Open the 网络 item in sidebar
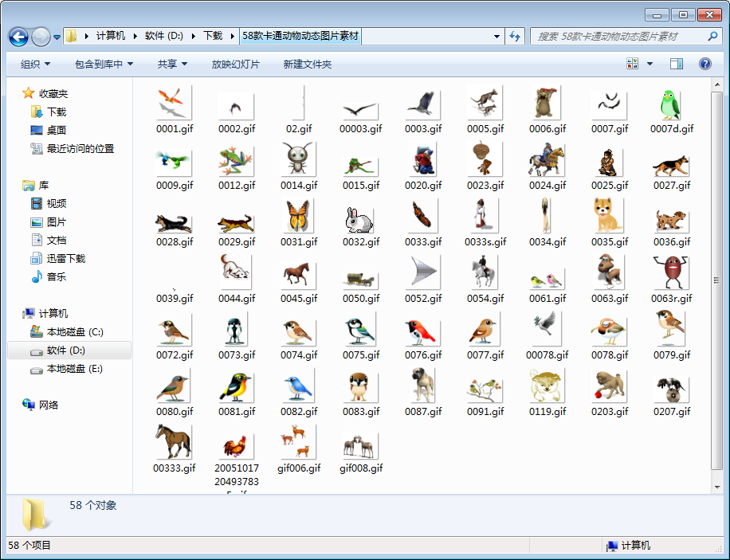The image size is (730, 560). pyautogui.click(x=49, y=405)
